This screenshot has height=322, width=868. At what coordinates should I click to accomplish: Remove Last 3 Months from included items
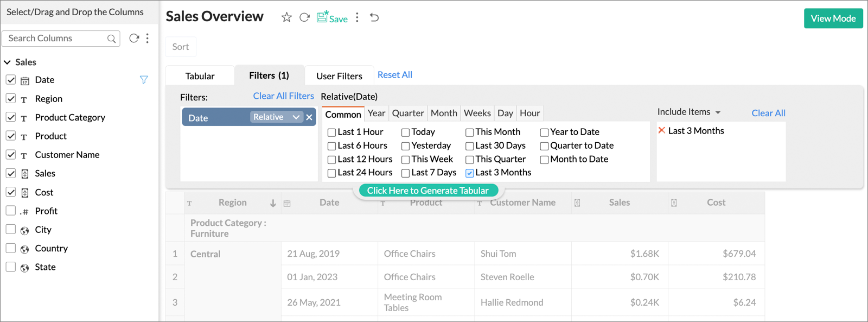click(x=661, y=130)
